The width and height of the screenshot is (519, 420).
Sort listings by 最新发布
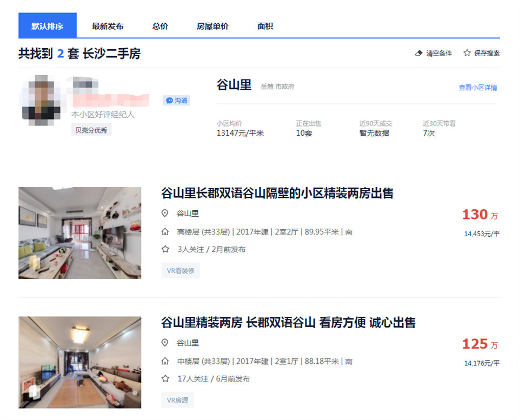coord(108,26)
